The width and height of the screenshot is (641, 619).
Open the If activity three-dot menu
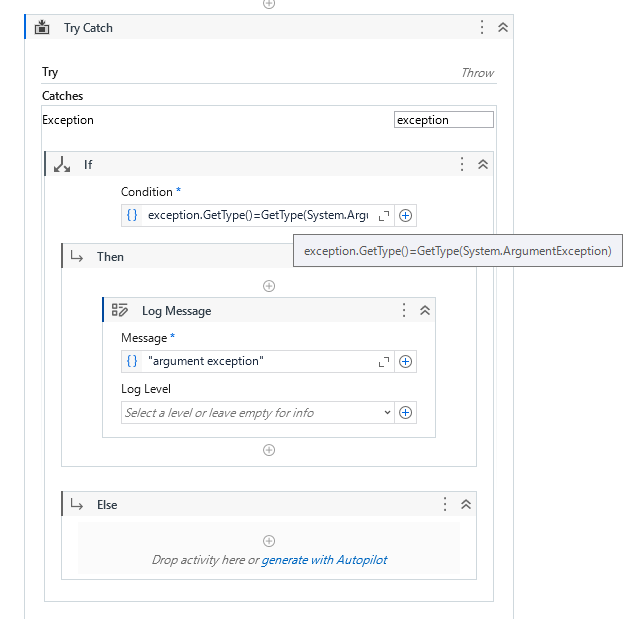(x=462, y=164)
